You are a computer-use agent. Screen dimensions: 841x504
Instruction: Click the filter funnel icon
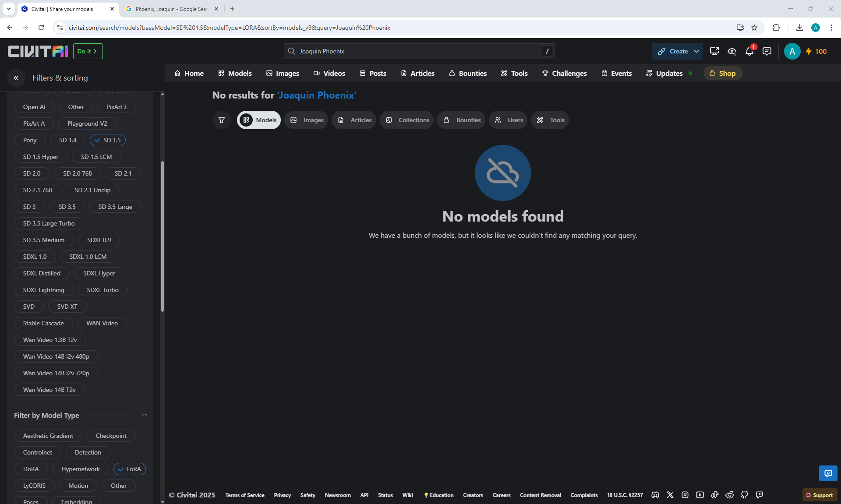[x=222, y=120]
